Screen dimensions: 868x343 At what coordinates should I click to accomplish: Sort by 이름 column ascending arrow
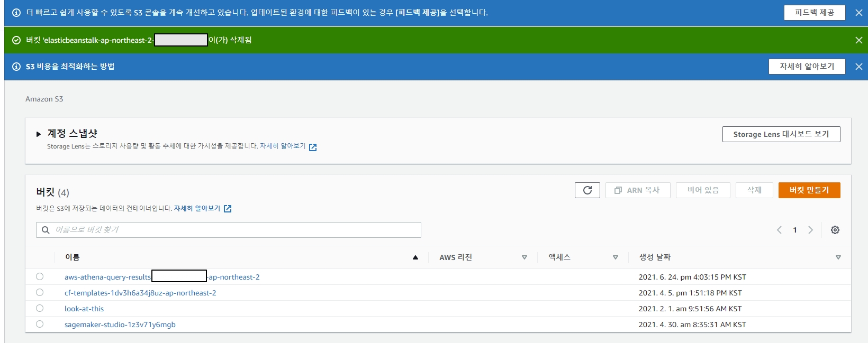415,257
